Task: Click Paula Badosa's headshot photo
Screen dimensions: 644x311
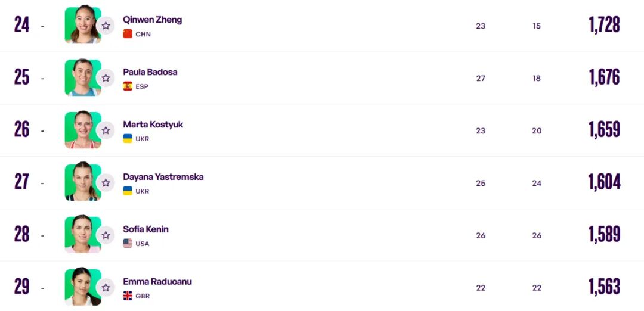Action: pos(81,77)
